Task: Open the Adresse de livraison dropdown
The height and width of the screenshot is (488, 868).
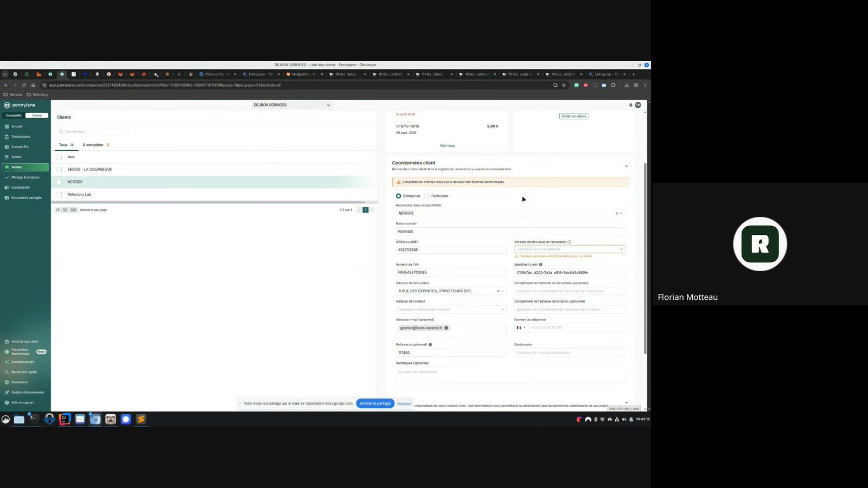Action: point(451,310)
